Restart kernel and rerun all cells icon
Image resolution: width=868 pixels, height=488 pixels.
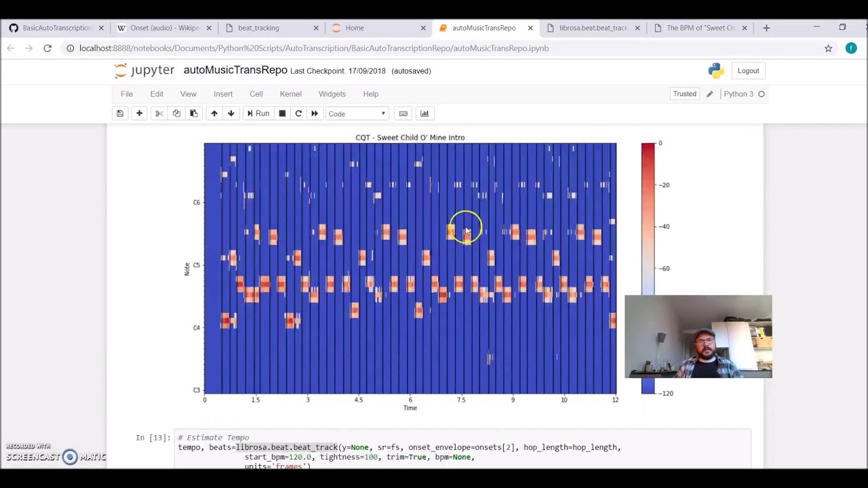(x=315, y=114)
